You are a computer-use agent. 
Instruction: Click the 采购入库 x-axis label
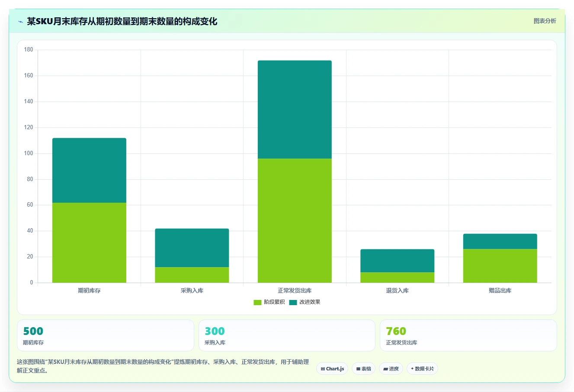(x=192, y=290)
